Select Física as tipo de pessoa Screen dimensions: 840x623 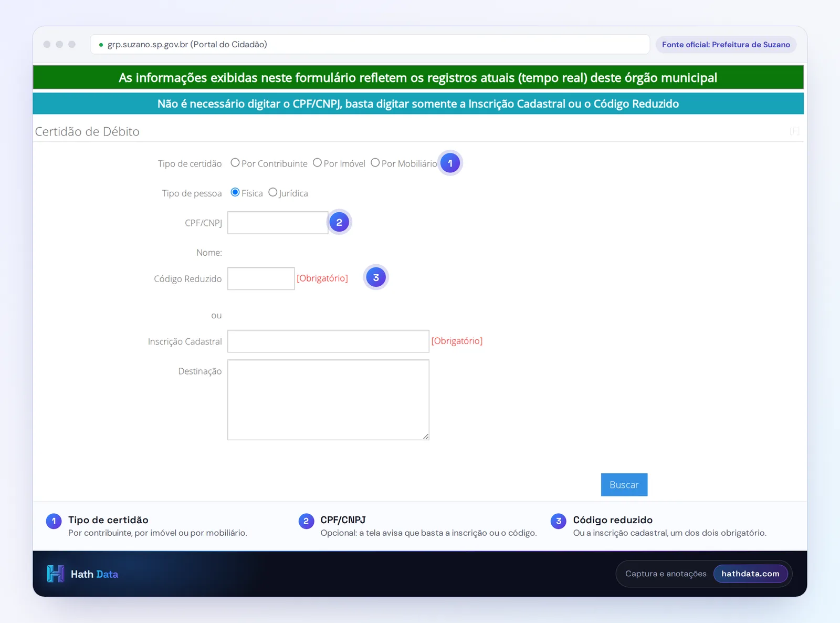click(235, 192)
